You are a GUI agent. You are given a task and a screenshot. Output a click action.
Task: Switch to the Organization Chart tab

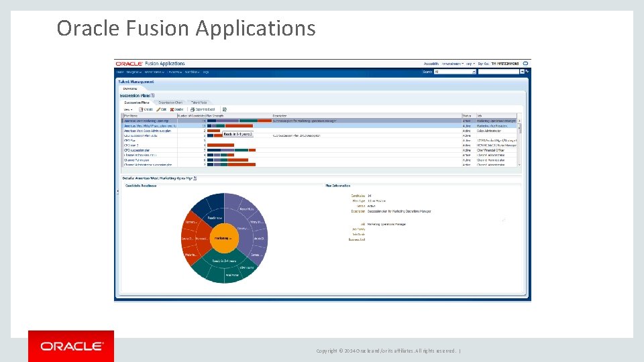pyautogui.click(x=170, y=103)
